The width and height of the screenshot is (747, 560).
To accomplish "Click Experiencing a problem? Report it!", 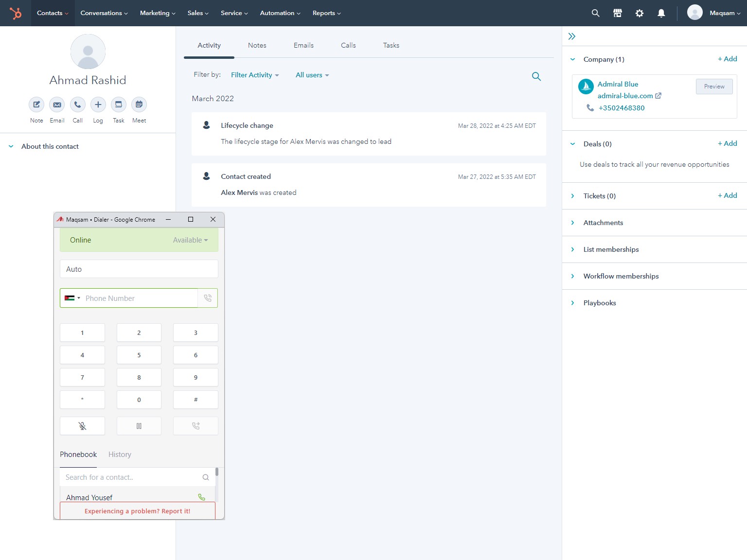I will (x=138, y=511).
